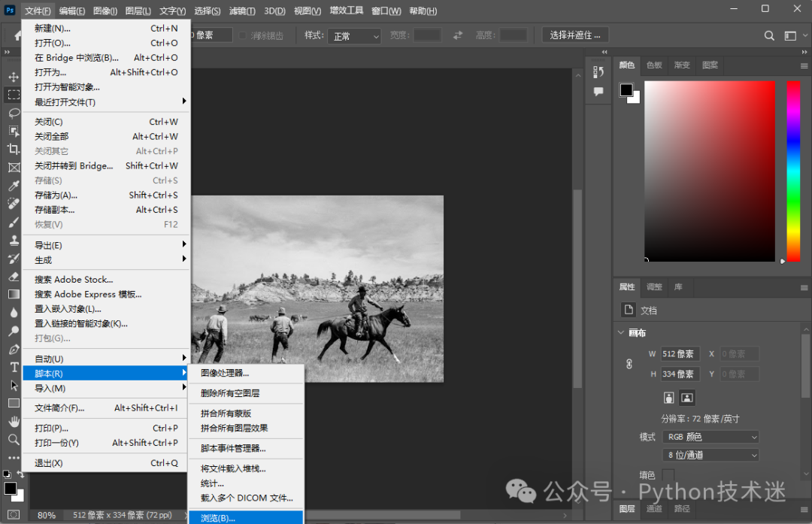Switch to the 通道 tab

click(x=654, y=509)
